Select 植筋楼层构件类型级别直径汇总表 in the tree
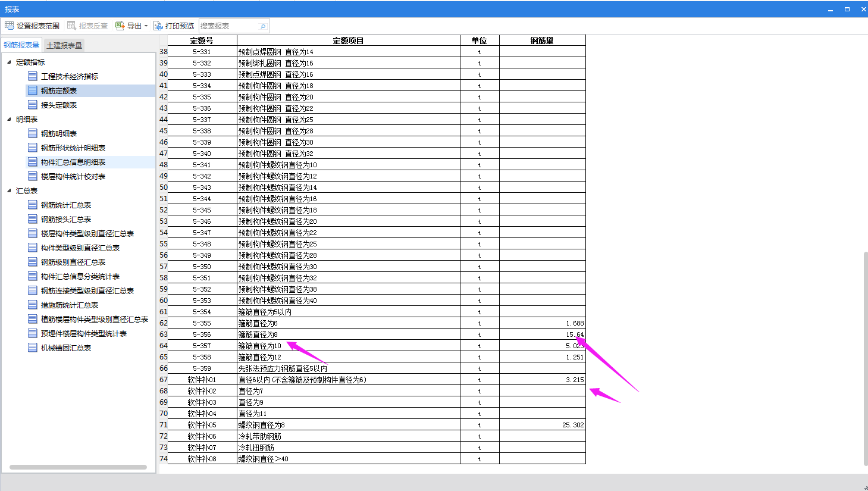Image resolution: width=868 pixels, height=491 pixels. coord(95,319)
